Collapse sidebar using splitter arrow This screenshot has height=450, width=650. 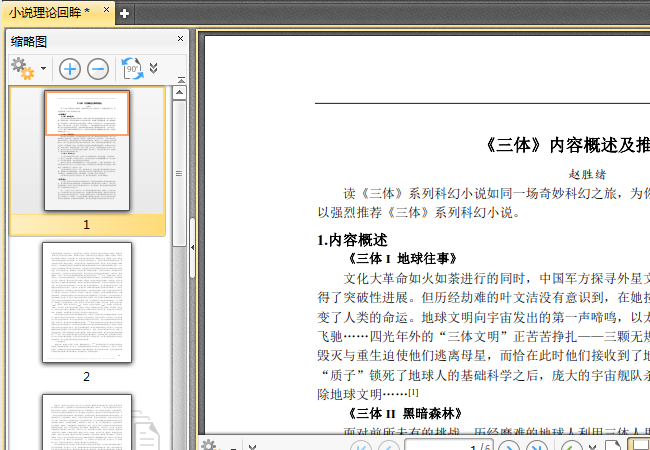(192, 247)
